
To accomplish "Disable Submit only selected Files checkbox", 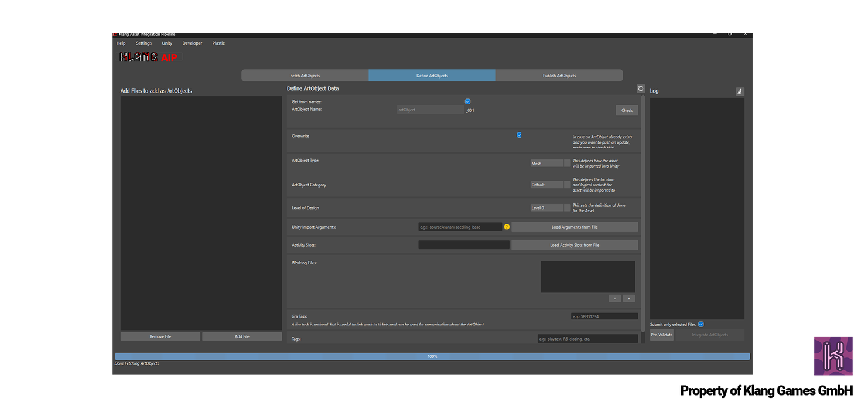I will [x=701, y=324].
